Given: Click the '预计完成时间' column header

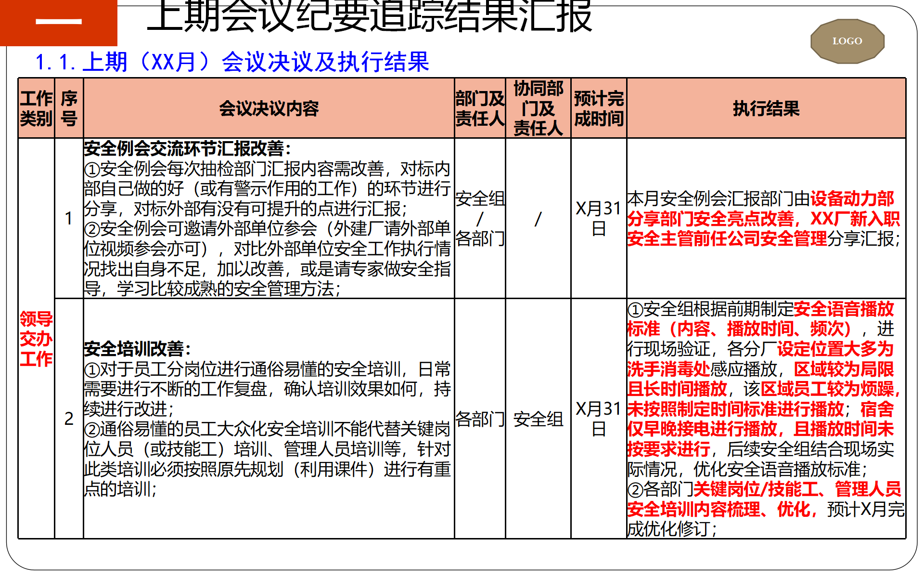Looking at the screenshot, I should [x=599, y=108].
